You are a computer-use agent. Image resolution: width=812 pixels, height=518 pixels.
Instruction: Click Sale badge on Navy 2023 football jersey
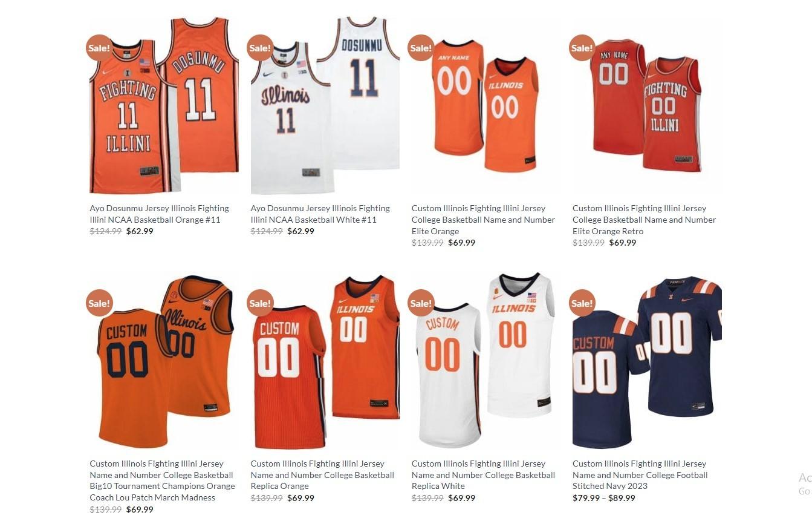click(x=582, y=303)
